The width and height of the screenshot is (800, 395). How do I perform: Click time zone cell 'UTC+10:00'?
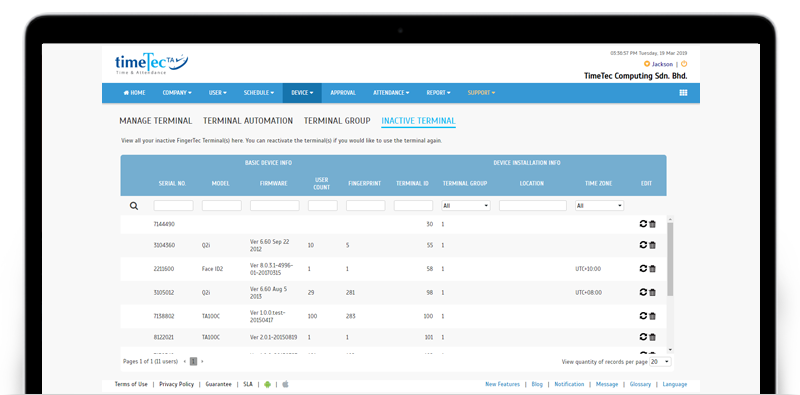point(588,269)
